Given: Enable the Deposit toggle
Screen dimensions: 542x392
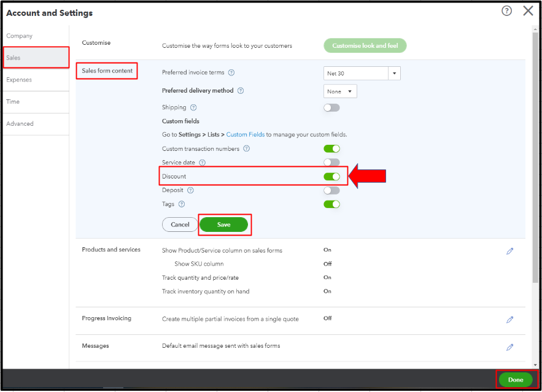Looking at the screenshot, I should tap(331, 190).
